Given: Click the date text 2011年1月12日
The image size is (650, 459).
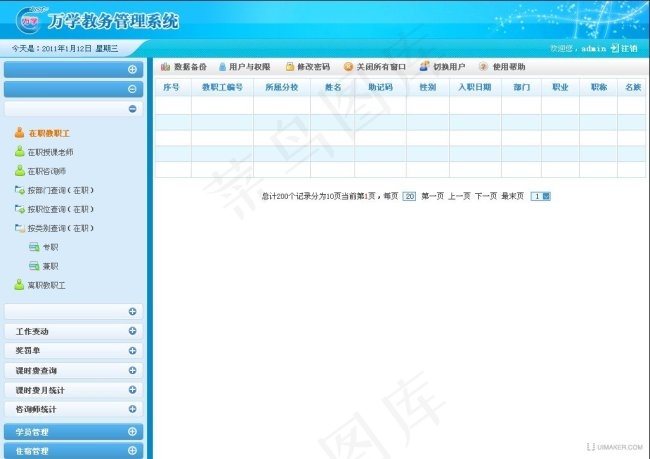Looking at the screenshot, I should point(67,49).
